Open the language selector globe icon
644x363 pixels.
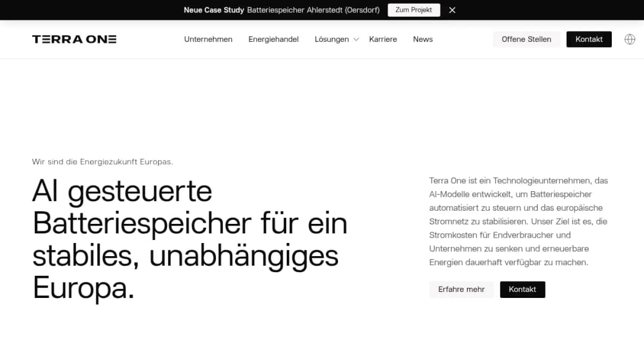(630, 39)
